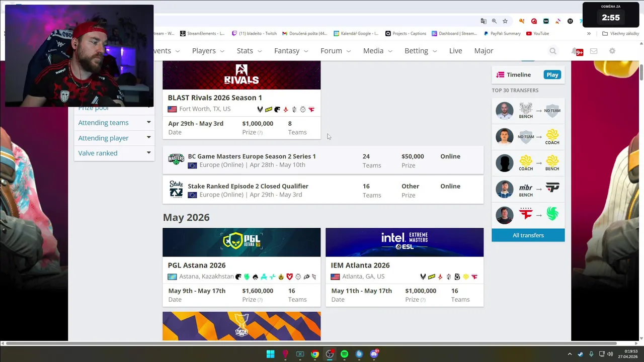
Task: Open the bladeito Twitch bookmark
Action: point(254,34)
